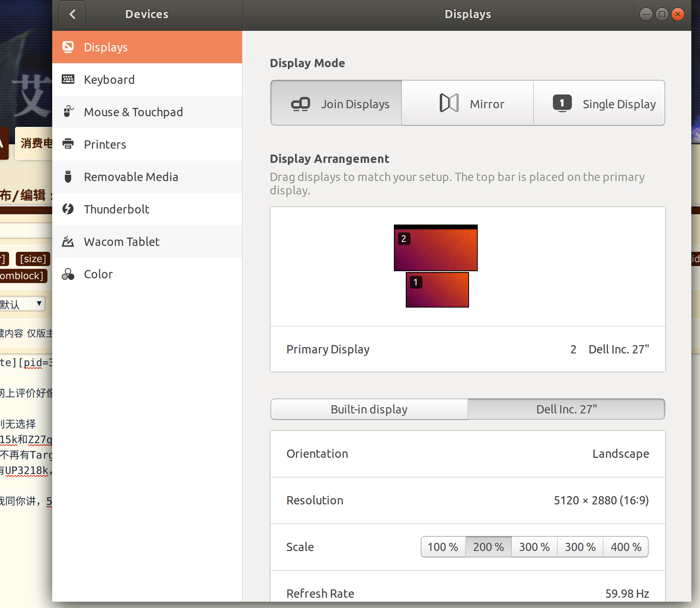
Task: Switch to the Dell Inc. 27" tab
Action: pyautogui.click(x=566, y=409)
